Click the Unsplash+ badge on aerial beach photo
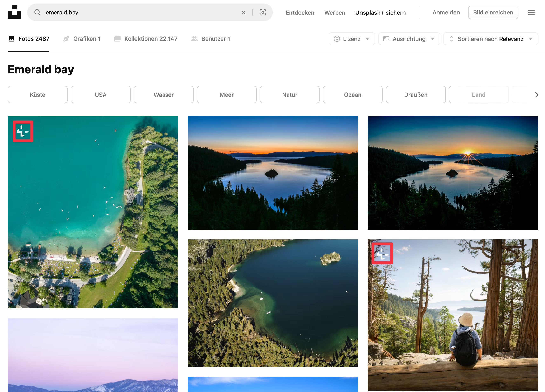The image size is (545, 392). pyautogui.click(x=23, y=131)
